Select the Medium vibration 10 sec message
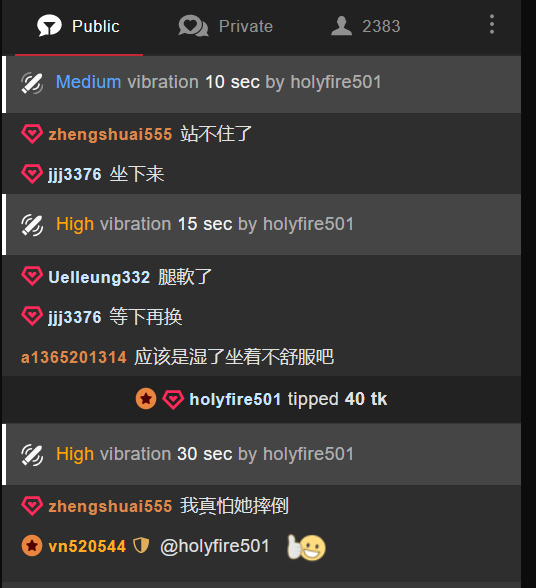The width and height of the screenshot is (536, 588). [x=261, y=83]
